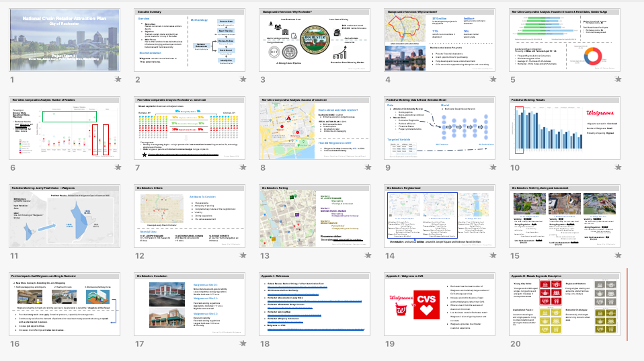Click the transition star under slide 1
This screenshot has width=644, height=361.
pos(118,79)
